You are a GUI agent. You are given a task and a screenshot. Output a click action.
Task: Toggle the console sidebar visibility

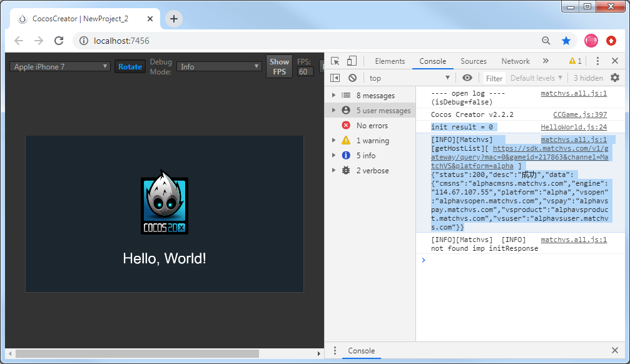click(x=335, y=78)
